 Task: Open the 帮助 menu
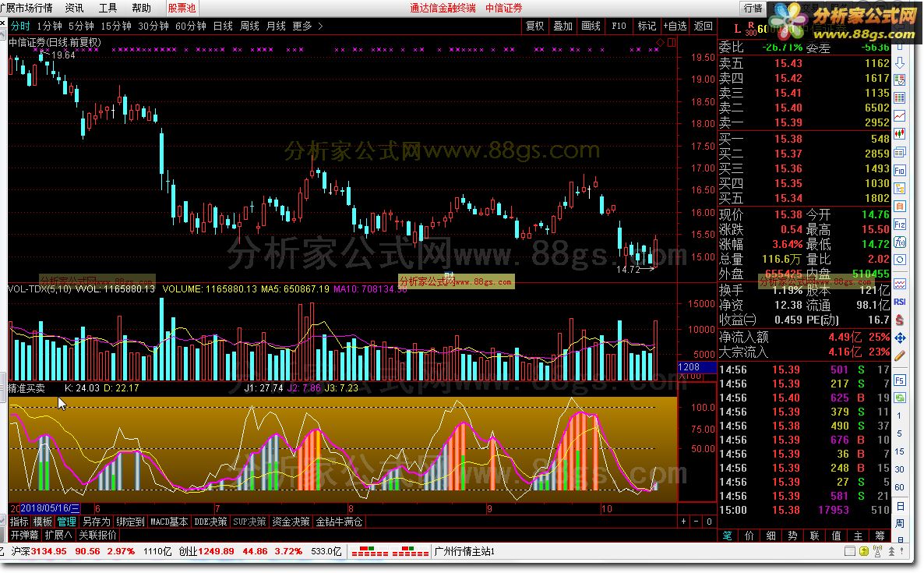click(141, 8)
